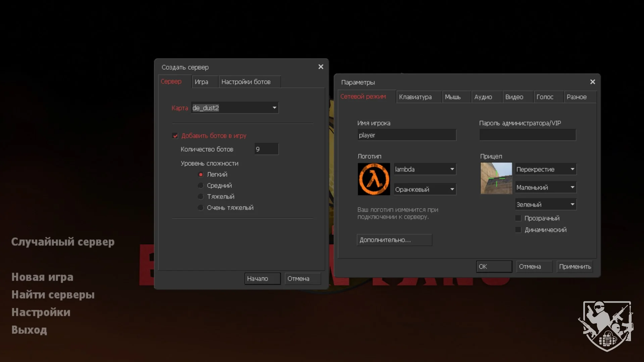644x362 pixels.
Task: Enable the Динамический crosshair checkbox
Action: pos(518,230)
